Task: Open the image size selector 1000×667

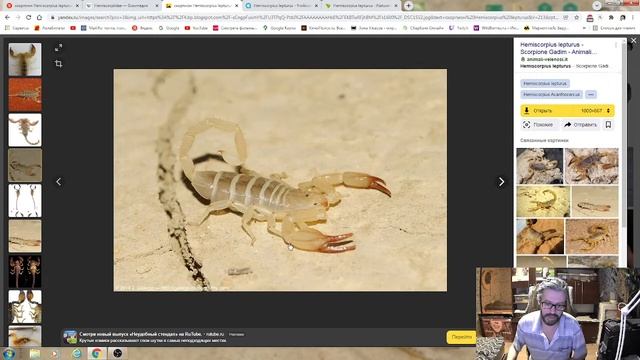Action: [x=595, y=111]
